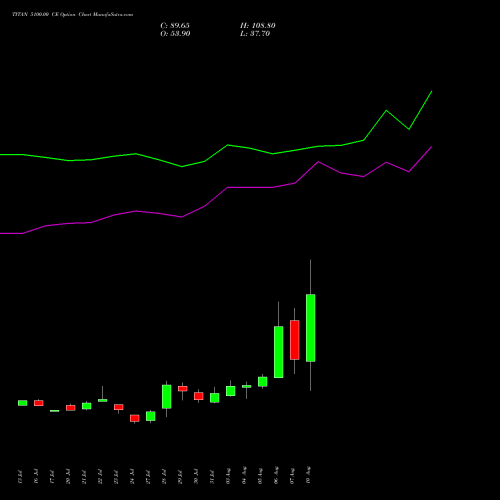Select the green candle for 27 Jul
The height and width of the screenshot is (500, 500).
pos(151,416)
